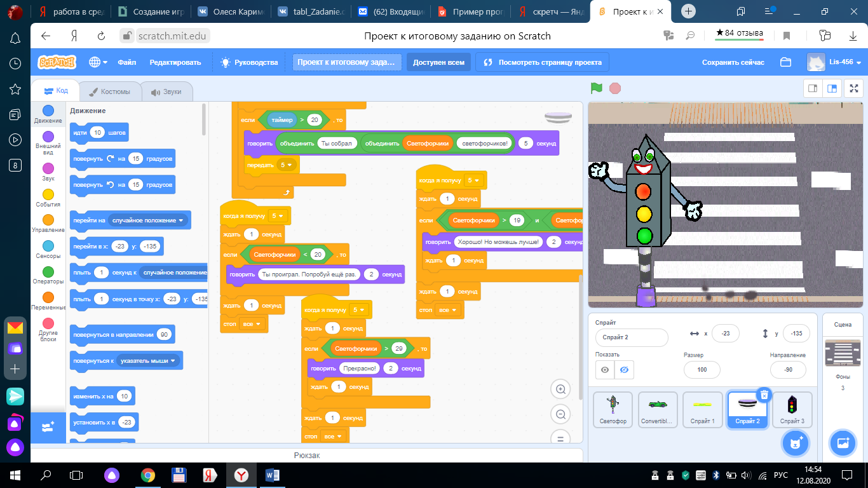This screenshot has height=488, width=868.
Task: Open стоп все dropdown under Прекрасно script
Action: 333,437
